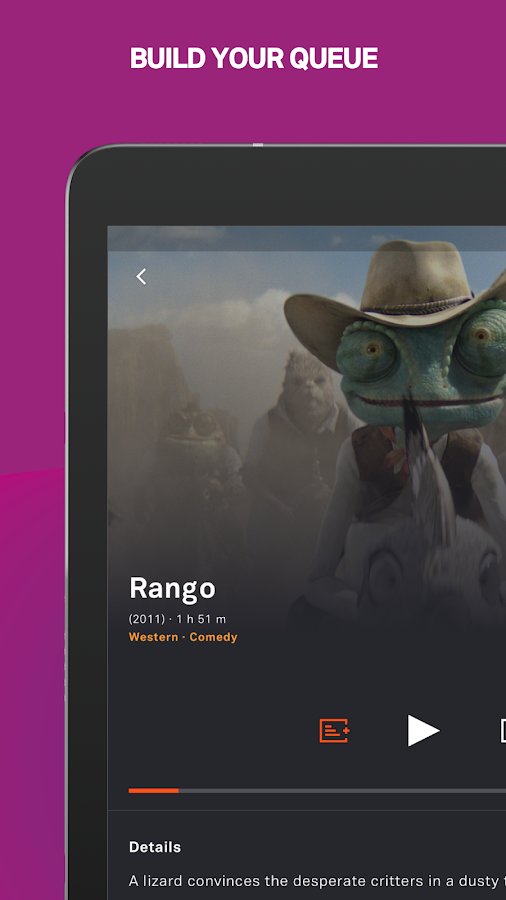This screenshot has width=506, height=900.
Task: Add Rango to queue with orange icon
Action: click(x=334, y=731)
